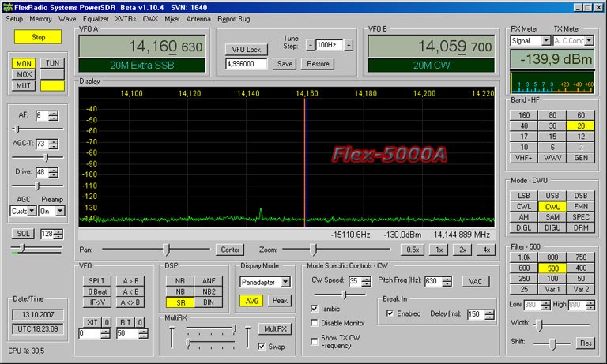Open the Wave menu

coord(67,19)
